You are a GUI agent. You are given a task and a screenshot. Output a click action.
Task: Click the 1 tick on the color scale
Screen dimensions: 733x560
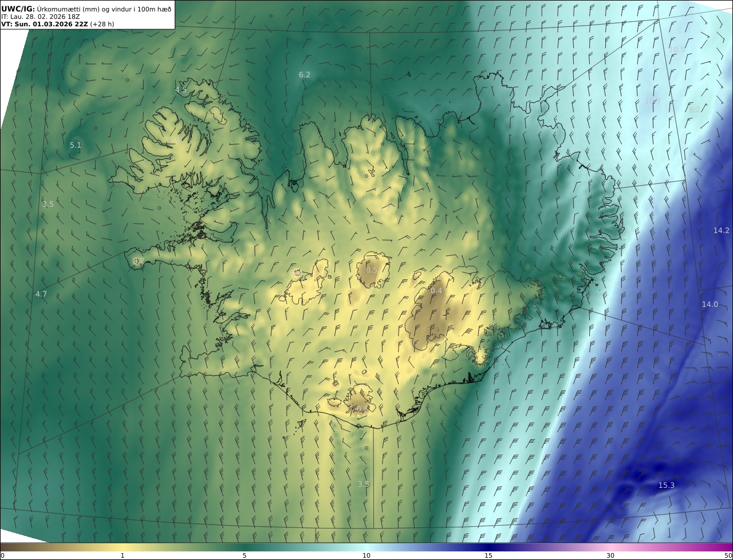pos(123,555)
